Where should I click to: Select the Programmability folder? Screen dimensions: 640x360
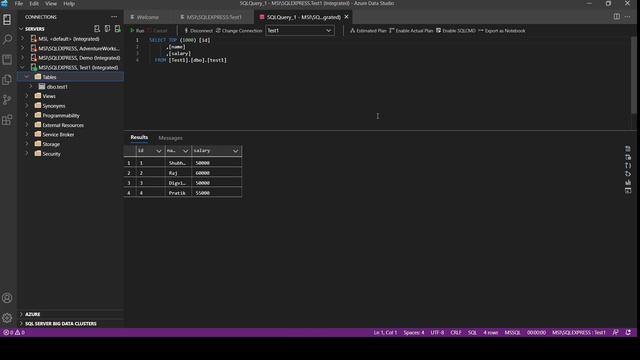61,116
